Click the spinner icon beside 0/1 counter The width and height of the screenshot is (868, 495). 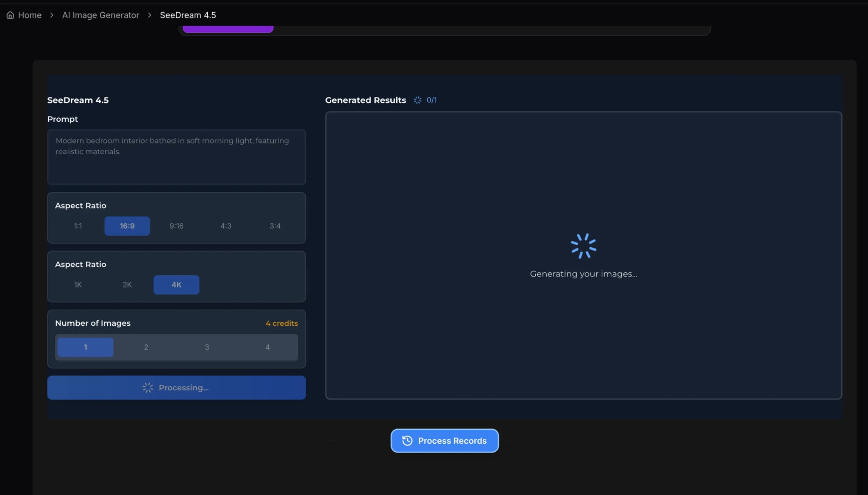tap(417, 100)
